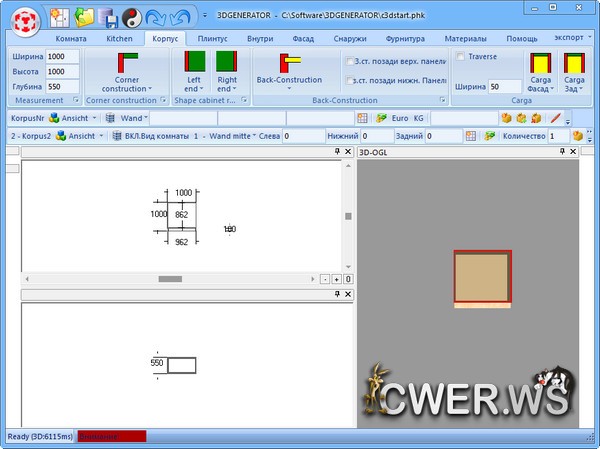Click the Euro button

pyautogui.click(x=400, y=118)
